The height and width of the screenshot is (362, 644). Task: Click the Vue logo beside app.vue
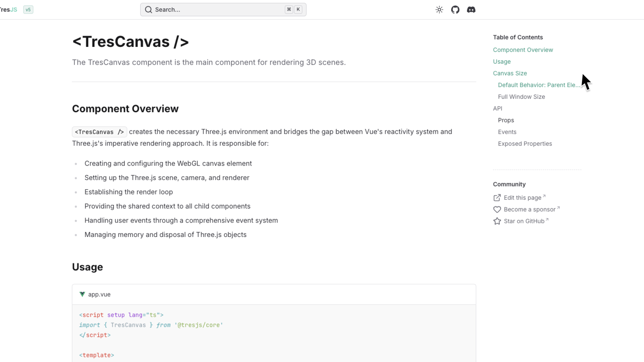(82, 294)
